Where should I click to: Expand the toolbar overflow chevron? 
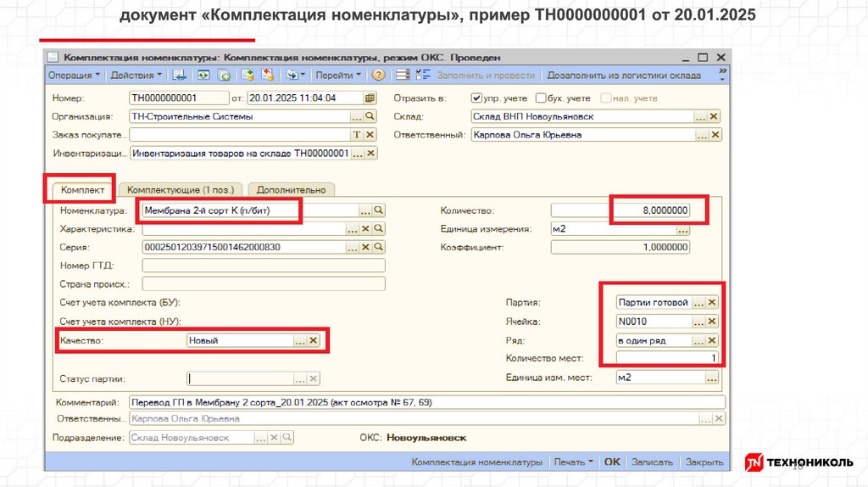tap(722, 74)
